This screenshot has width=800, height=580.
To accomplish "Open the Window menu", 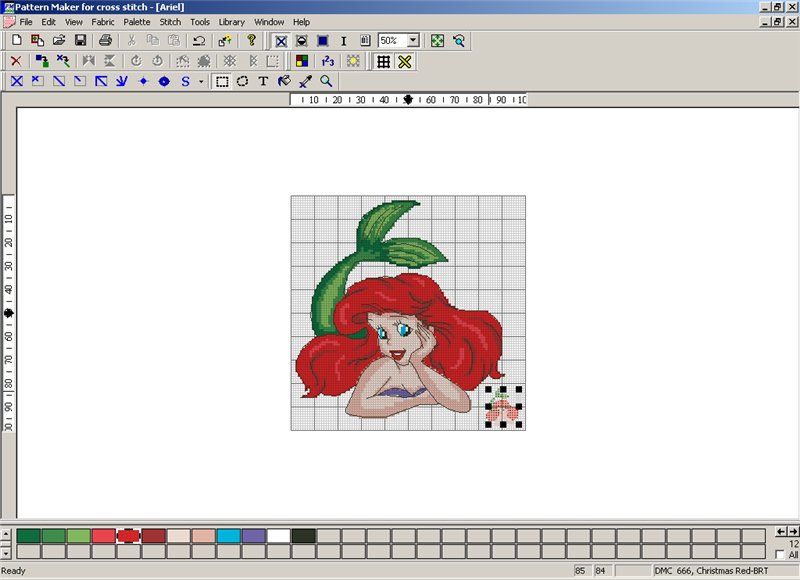I will (269, 22).
